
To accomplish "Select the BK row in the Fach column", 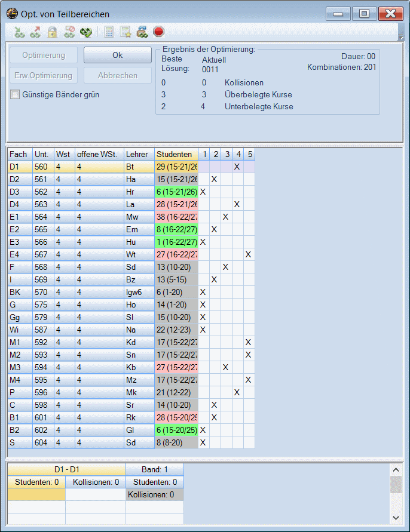I will pyautogui.click(x=20, y=292).
